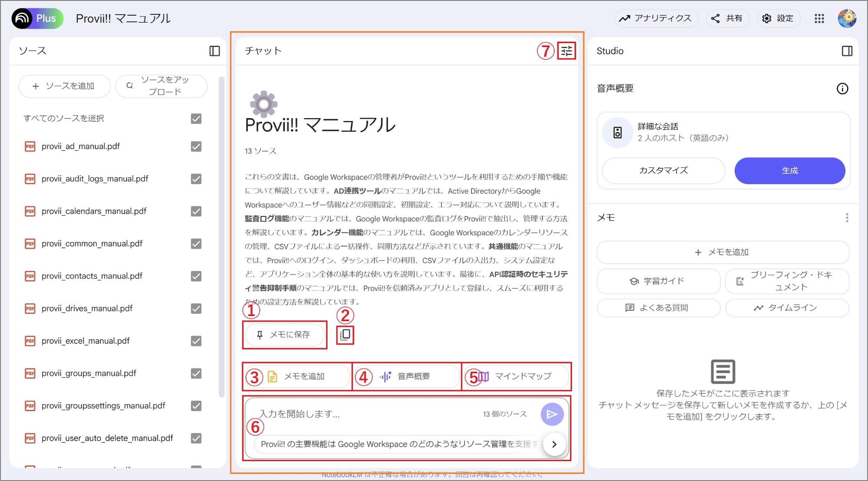The width and height of the screenshot is (868, 481).
Task: Click the copy icon beside メモに保存
Action: 345,335
